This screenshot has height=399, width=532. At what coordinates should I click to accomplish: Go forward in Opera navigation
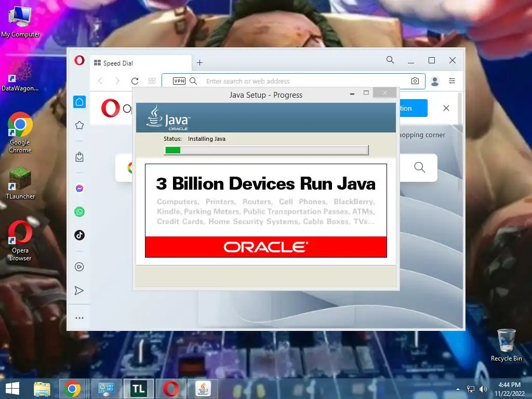tap(117, 81)
